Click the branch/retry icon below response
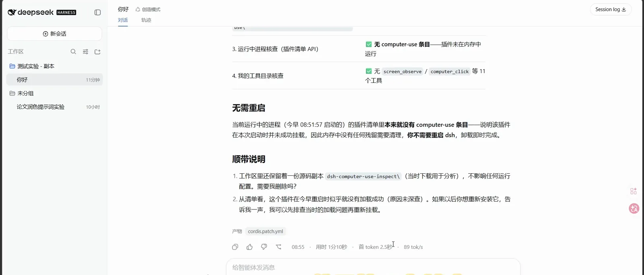 click(279, 247)
